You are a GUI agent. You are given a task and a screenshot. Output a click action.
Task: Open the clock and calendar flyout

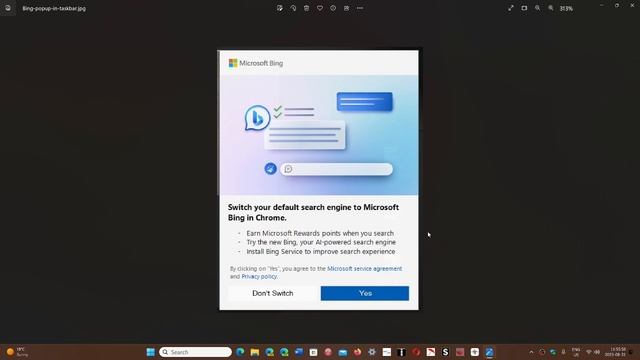(x=615, y=352)
